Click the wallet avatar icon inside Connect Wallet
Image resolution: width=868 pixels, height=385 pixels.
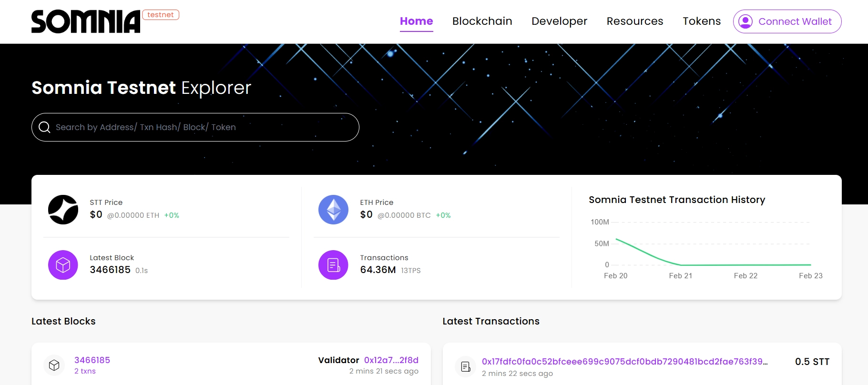tap(745, 21)
